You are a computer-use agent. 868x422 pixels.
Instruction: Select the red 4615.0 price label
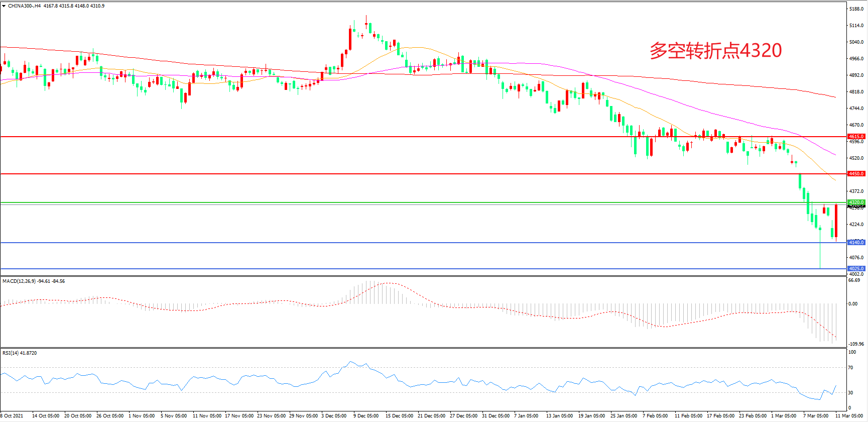(856, 137)
